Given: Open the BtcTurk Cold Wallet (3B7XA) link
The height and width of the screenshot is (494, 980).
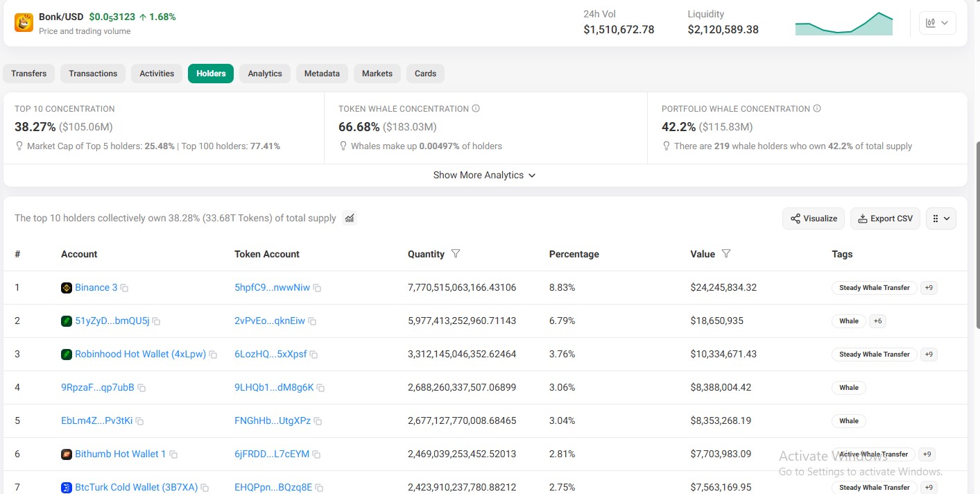Looking at the screenshot, I should [x=137, y=487].
